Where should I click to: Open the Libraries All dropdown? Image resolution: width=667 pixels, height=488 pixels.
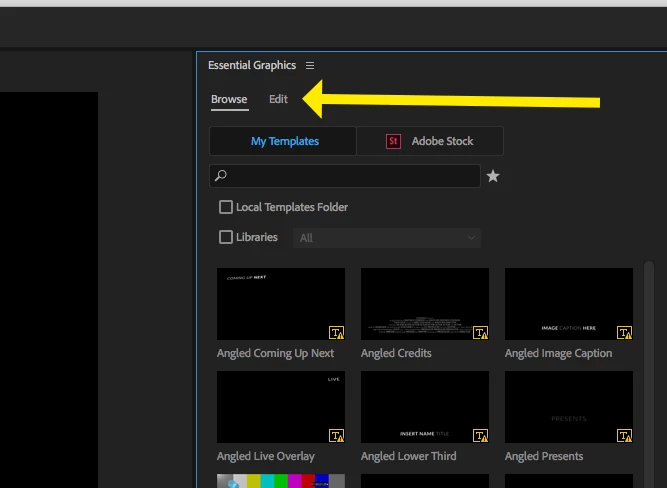pos(387,238)
